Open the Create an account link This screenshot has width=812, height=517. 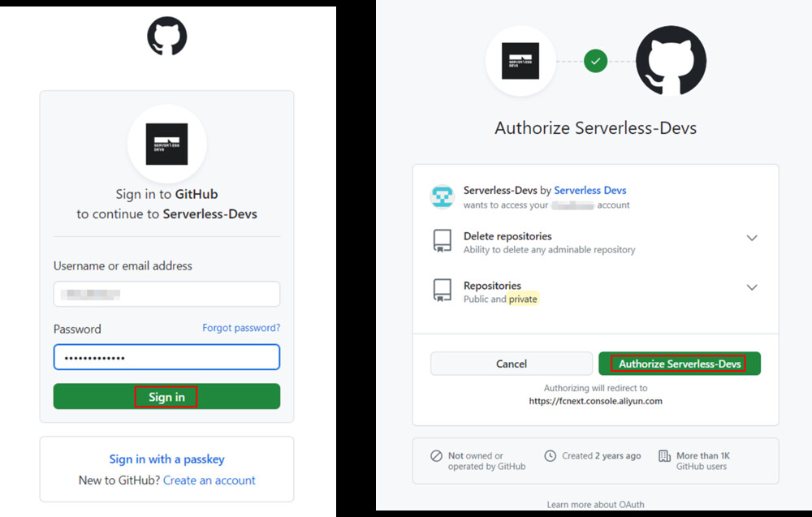coord(209,480)
